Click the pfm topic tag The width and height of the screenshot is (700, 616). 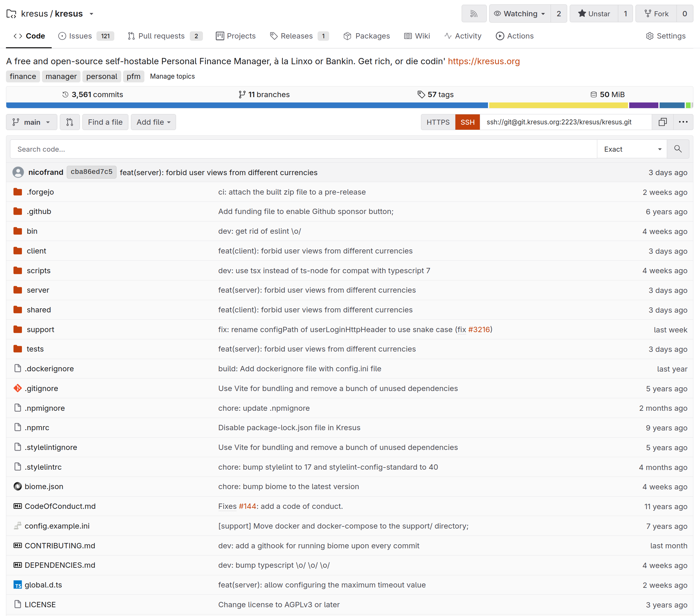[133, 76]
